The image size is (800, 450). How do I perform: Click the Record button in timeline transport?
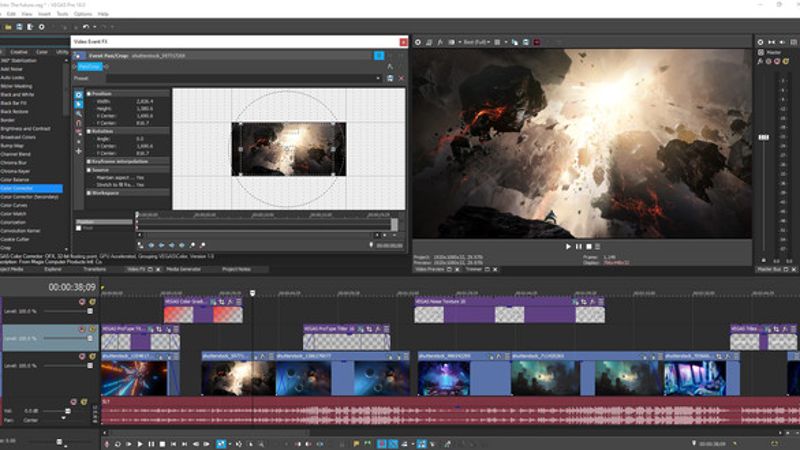coord(107,444)
